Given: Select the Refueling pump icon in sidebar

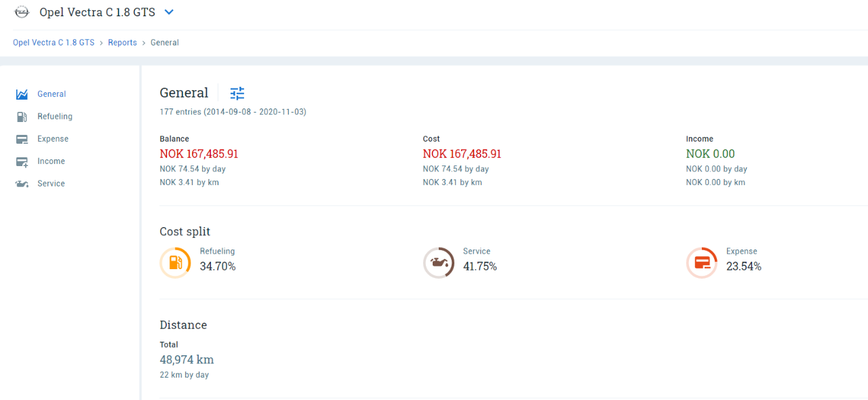Looking at the screenshot, I should tap(22, 117).
